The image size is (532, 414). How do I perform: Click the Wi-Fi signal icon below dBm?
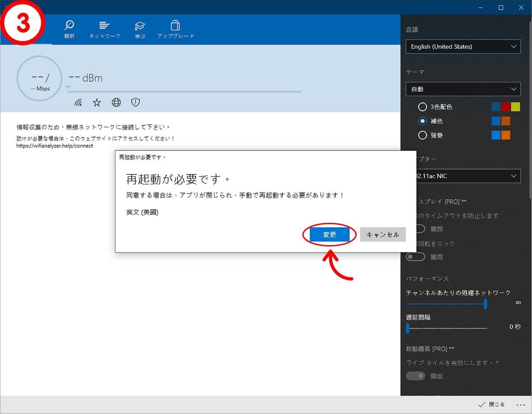[x=78, y=103]
